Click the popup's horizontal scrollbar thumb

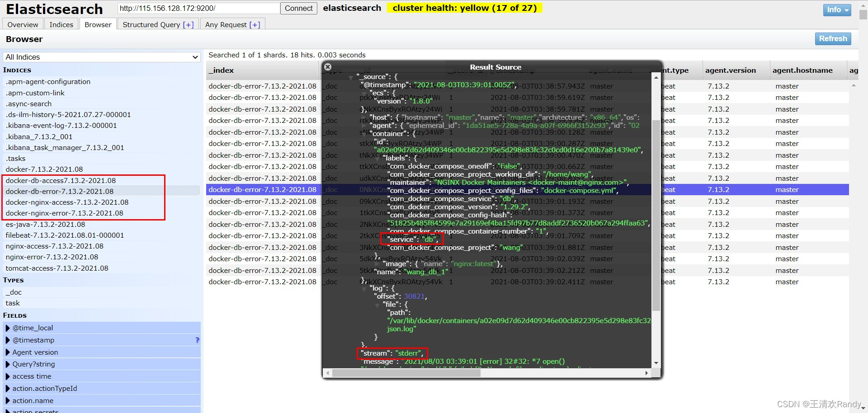[x=406, y=373]
